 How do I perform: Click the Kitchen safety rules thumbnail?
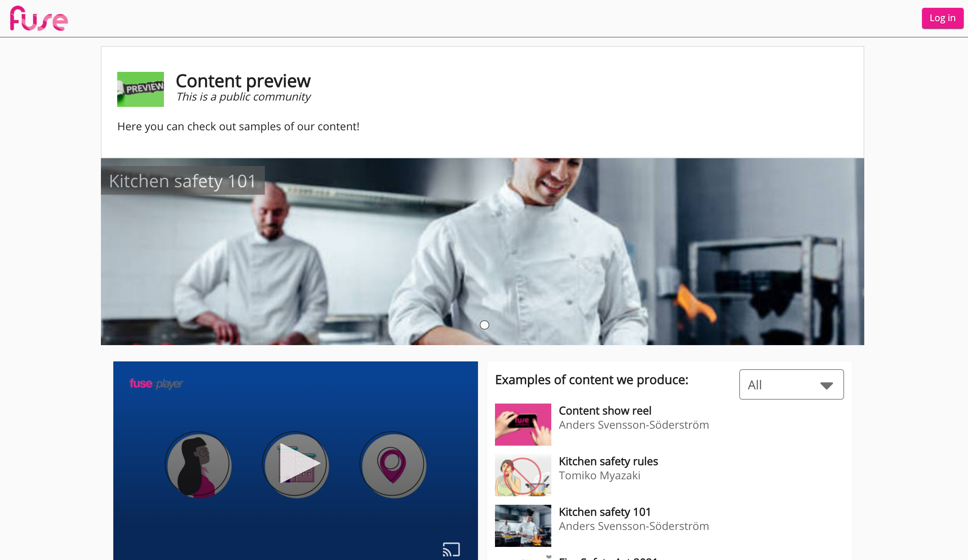click(x=523, y=475)
